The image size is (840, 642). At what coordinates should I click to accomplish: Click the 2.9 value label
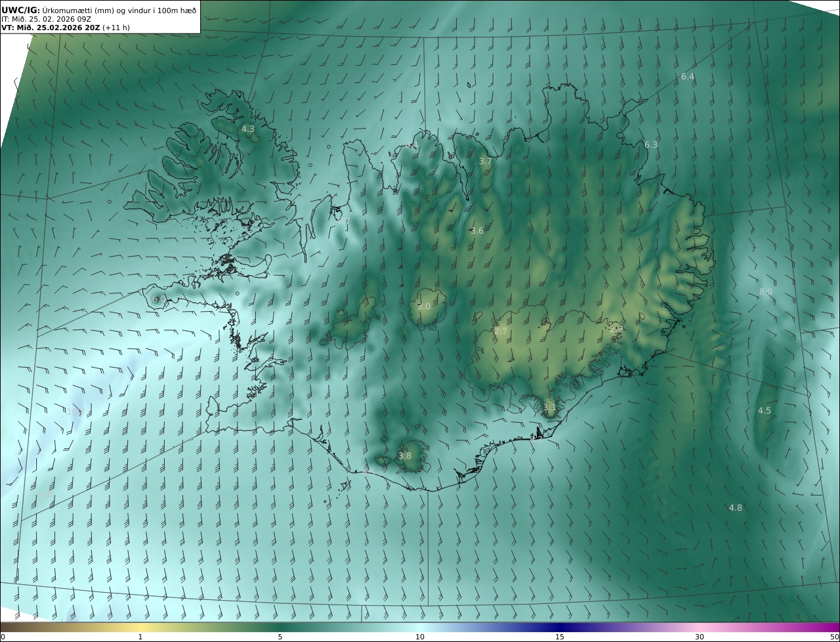[616, 330]
